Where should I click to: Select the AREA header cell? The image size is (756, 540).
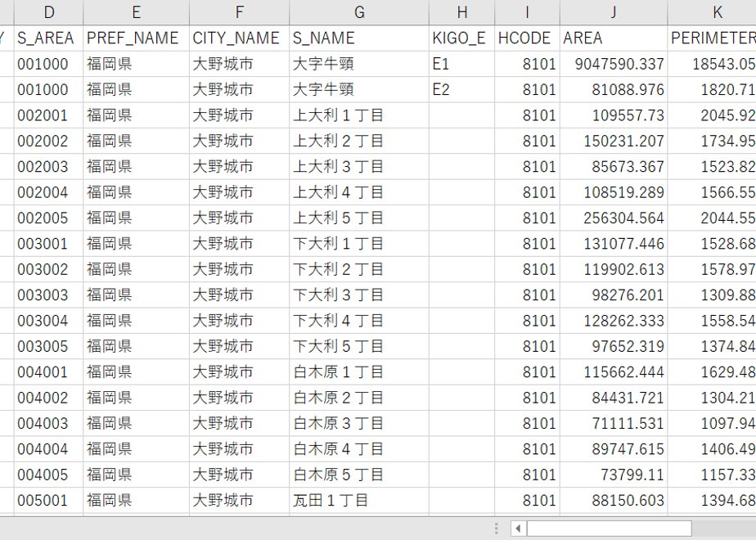point(614,38)
